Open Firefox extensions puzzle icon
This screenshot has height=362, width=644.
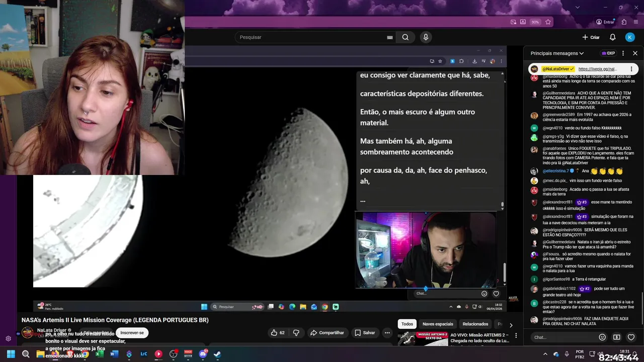(x=624, y=22)
